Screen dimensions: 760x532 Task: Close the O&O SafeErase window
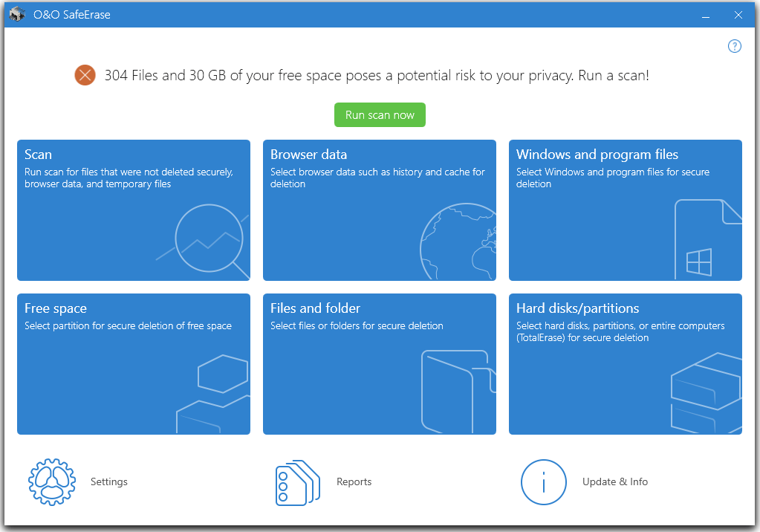tap(738, 15)
